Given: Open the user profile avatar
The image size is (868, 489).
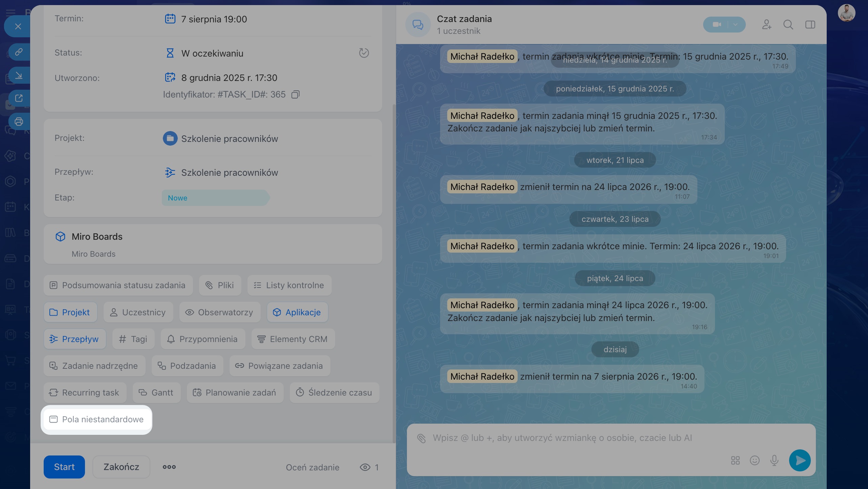Looking at the screenshot, I should point(846,13).
